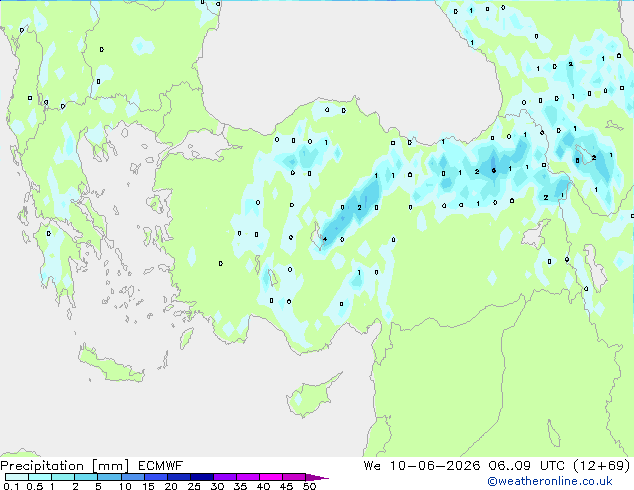Image resolution: width=634 pixels, height=490 pixels.
Task: Click the 1–2 mm legend color swatch
Action: (63, 477)
